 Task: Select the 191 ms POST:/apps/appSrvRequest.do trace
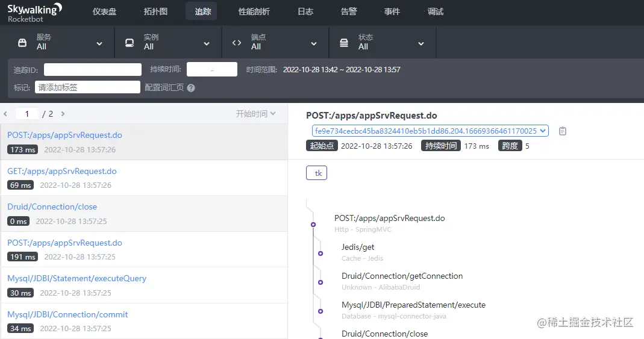coord(144,249)
